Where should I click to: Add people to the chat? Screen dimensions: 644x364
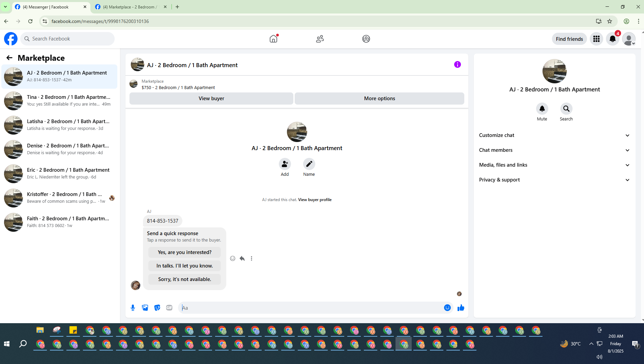coord(285,164)
